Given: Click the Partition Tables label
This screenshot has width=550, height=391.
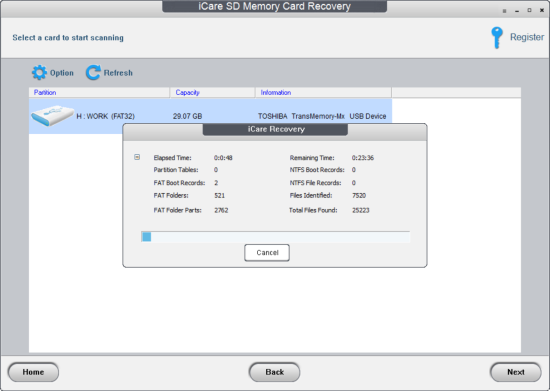Looking at the screenshot, I should coord(176,170).
